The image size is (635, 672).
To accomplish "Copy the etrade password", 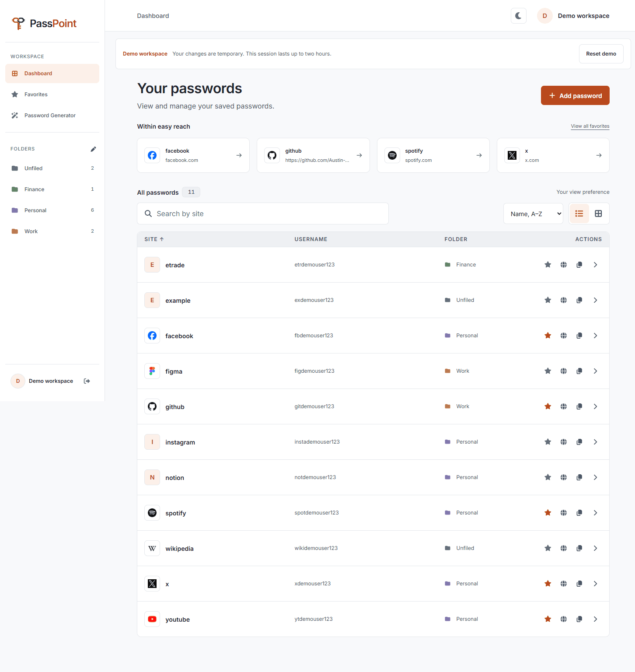I will tap(579, 265).
